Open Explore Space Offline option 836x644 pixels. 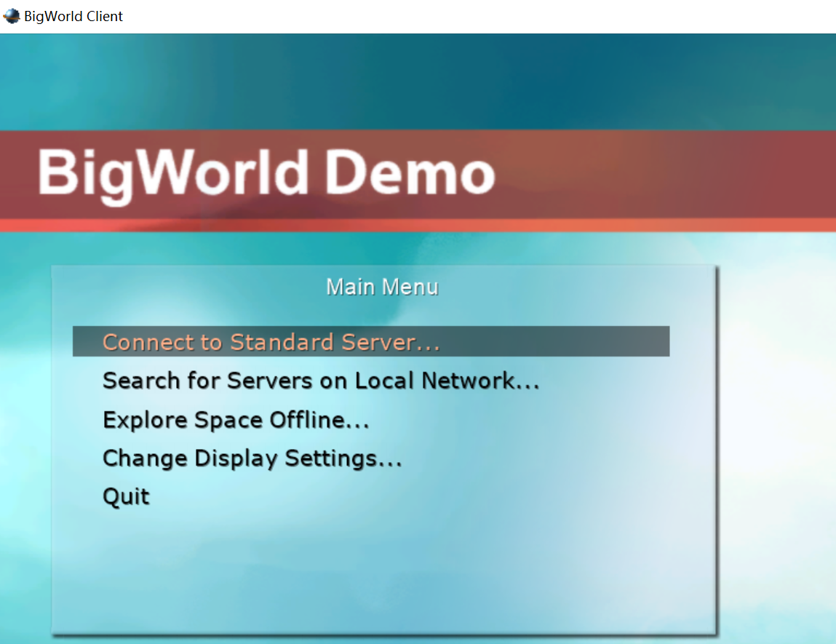click(x=236, y=420)
